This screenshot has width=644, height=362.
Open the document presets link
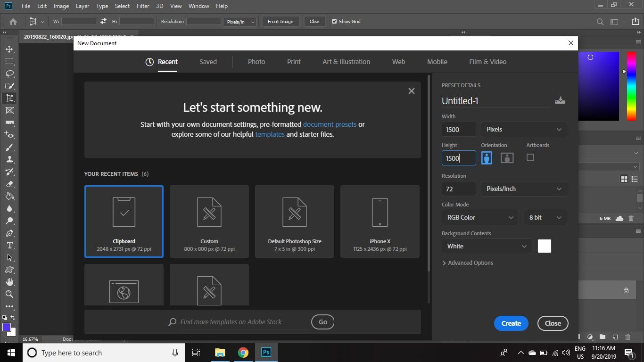coord(330,124)
